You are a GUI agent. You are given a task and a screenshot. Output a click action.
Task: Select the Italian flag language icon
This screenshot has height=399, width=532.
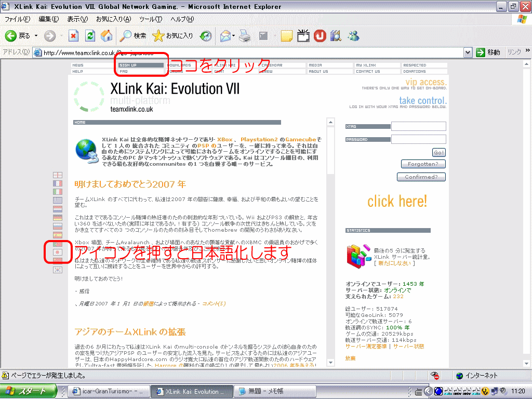[x=58, y=192]
